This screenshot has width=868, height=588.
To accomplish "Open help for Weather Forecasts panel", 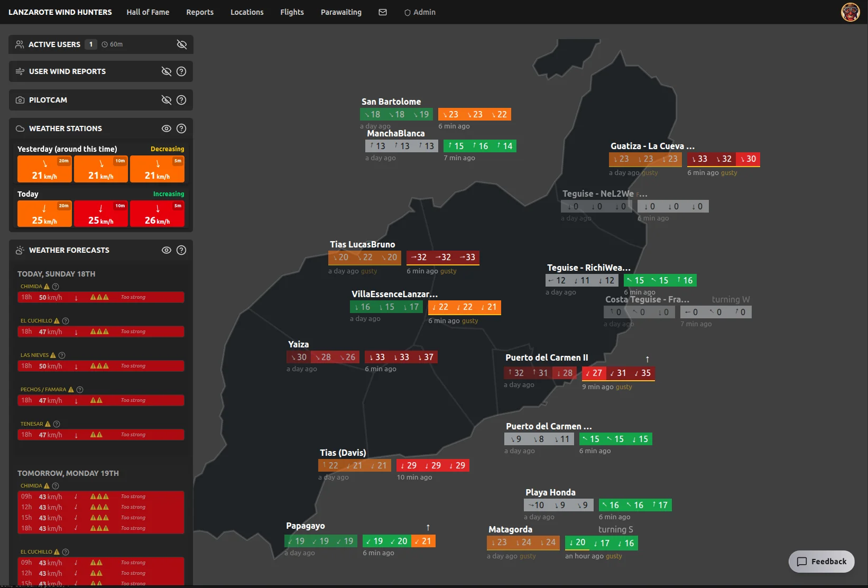I will [181, 250].
